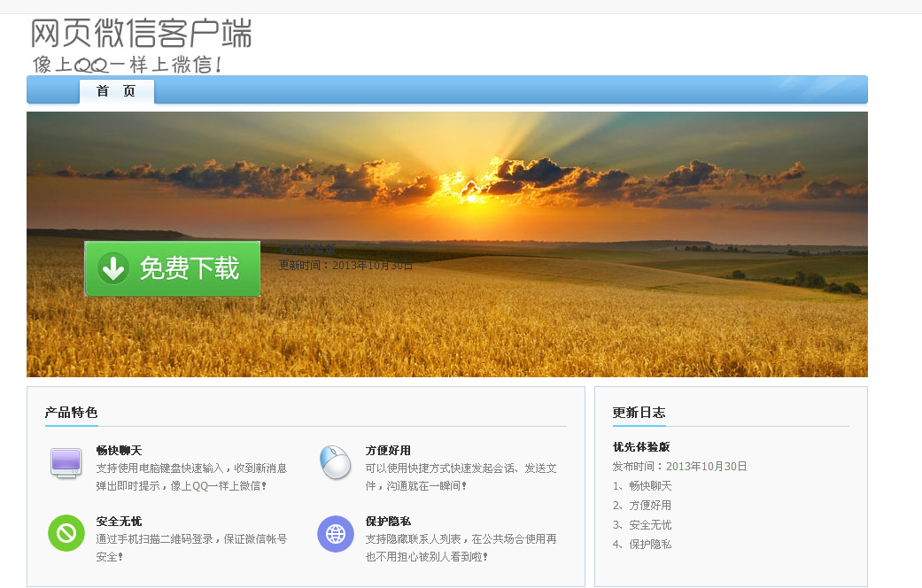The width and height of the screenshot is (922, 588).
Task: Select the 更新日志 section heading
Action: 639,412
